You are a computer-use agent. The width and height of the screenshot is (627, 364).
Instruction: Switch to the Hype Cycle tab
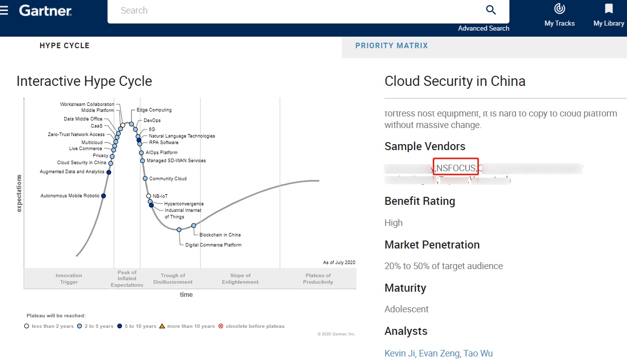coord(64,46)
